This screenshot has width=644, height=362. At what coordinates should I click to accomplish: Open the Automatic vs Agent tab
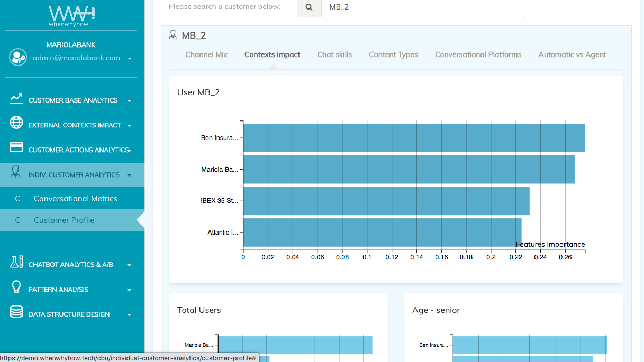point(572,54)
